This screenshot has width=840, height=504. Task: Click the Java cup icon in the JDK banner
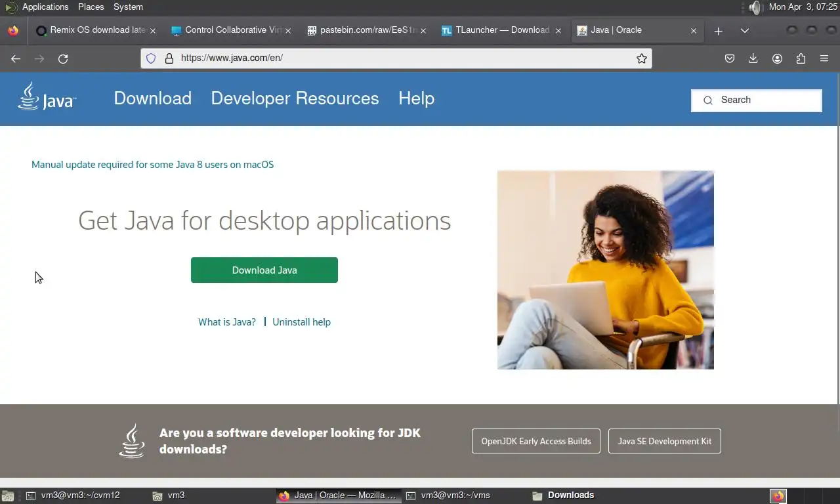[132, 440]
